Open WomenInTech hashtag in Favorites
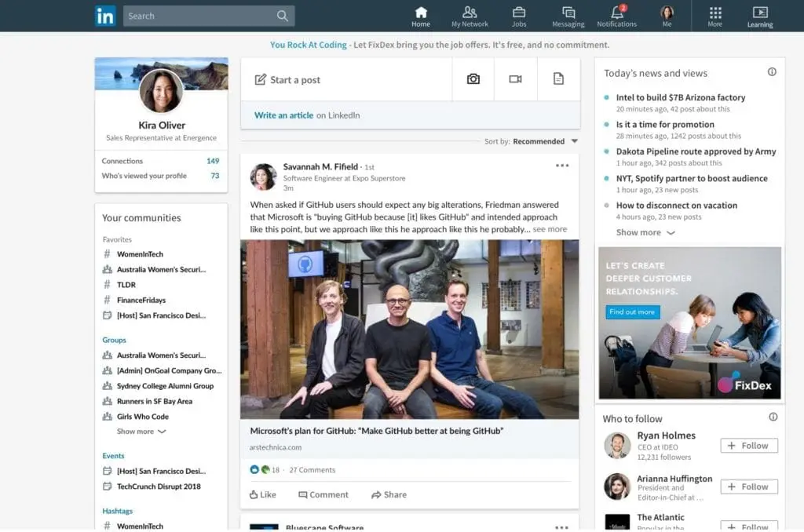Image resolution: width=804 pixels, height=532 pixels. click(x=140, y=254)
